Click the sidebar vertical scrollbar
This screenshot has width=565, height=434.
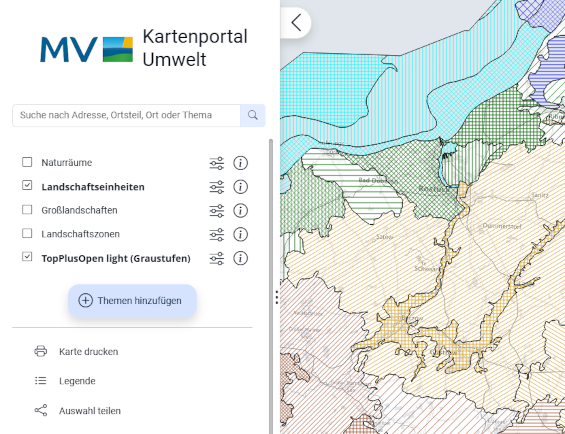pos(271,286)
